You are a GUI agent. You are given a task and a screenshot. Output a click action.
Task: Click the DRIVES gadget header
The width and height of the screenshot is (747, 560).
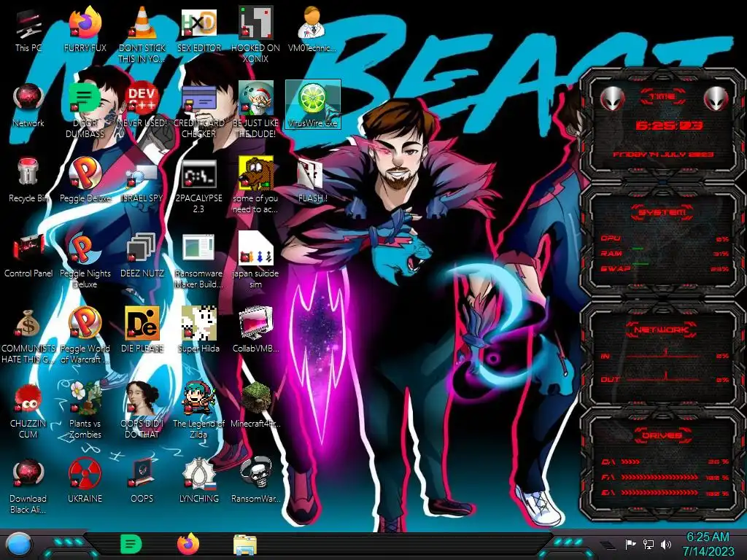[662, 435]
